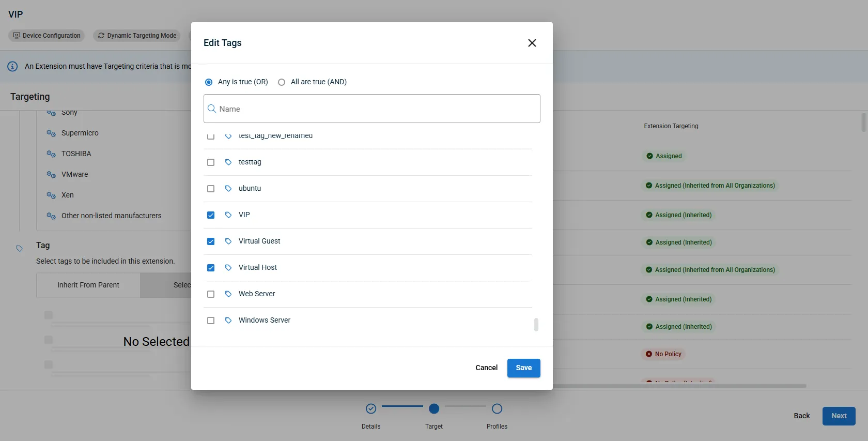The height and width of the screenshot is (441, 868).
Task: Click the tag icon beside Windows Server
Action: (228, 321)
